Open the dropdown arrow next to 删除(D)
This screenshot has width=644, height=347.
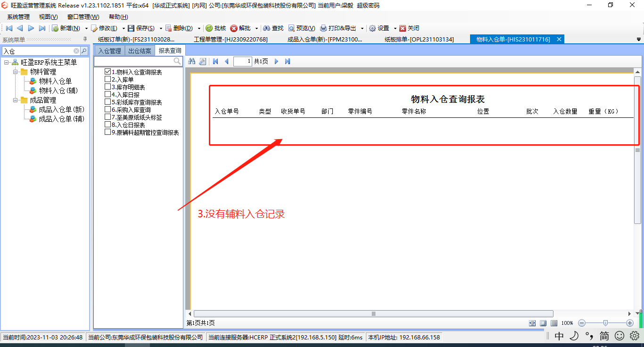[199, 28]
